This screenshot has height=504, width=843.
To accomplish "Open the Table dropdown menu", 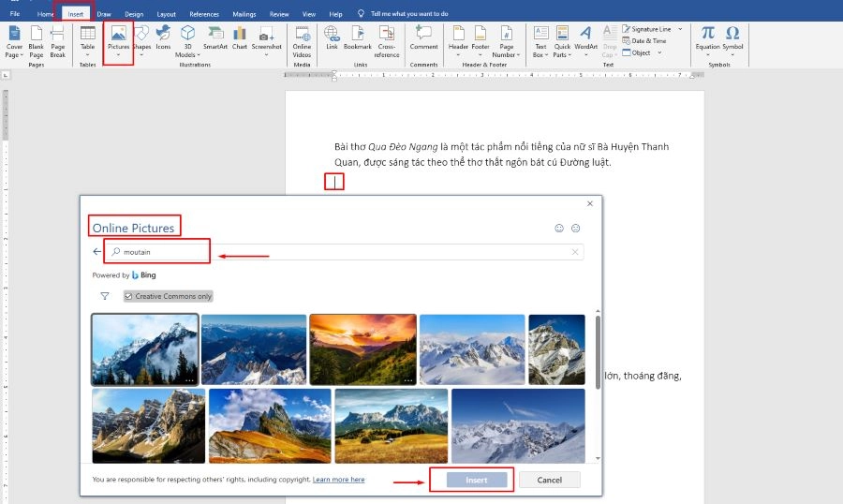I will pyautogui.click(x=87, y=55).
